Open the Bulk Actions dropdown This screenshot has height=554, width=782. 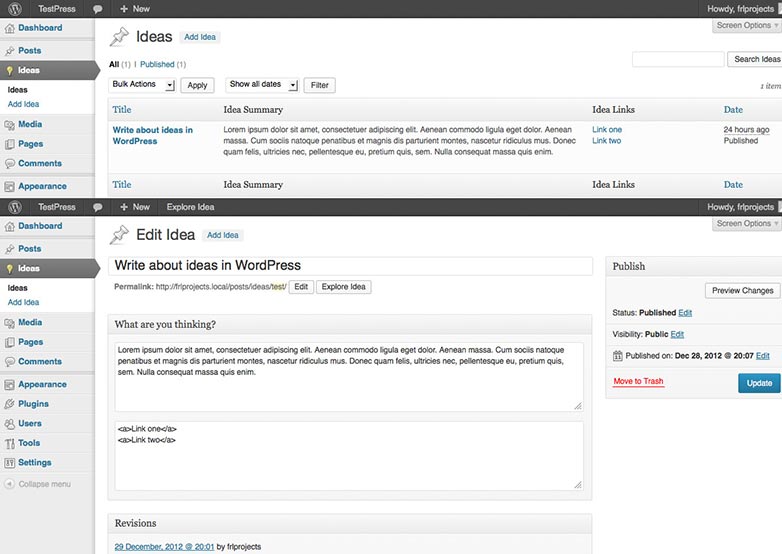pos(142,85)
